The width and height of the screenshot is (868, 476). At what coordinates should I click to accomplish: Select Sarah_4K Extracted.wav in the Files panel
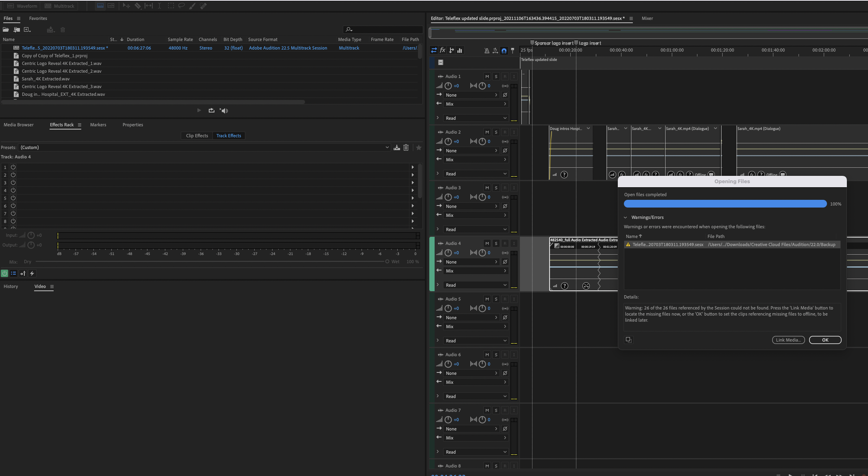click(x=45, y=78)
